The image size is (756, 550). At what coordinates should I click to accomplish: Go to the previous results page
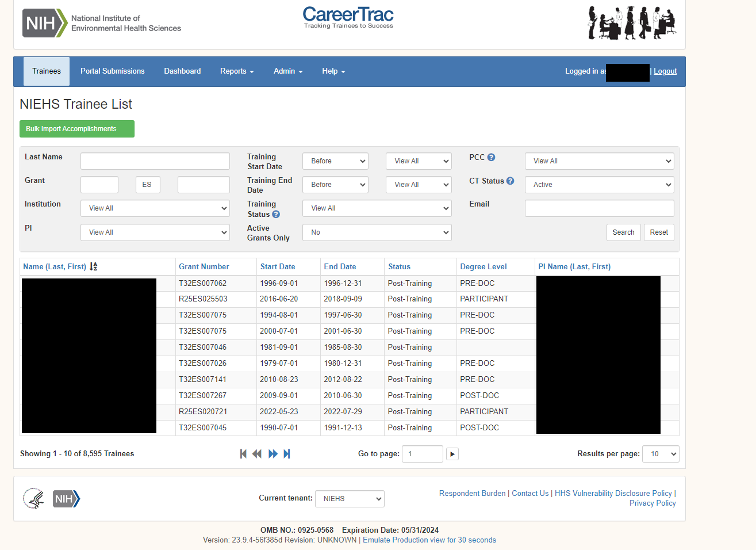click(x=257, y=454)
